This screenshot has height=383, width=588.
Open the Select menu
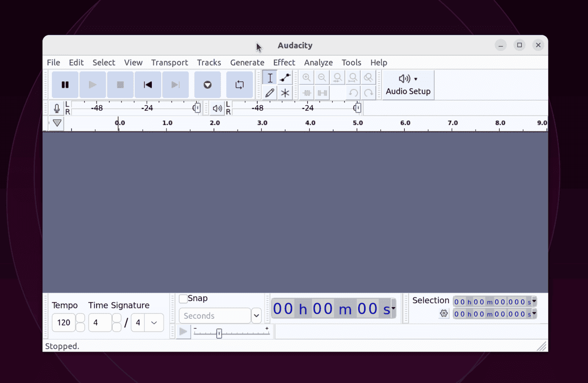(104, 63)
